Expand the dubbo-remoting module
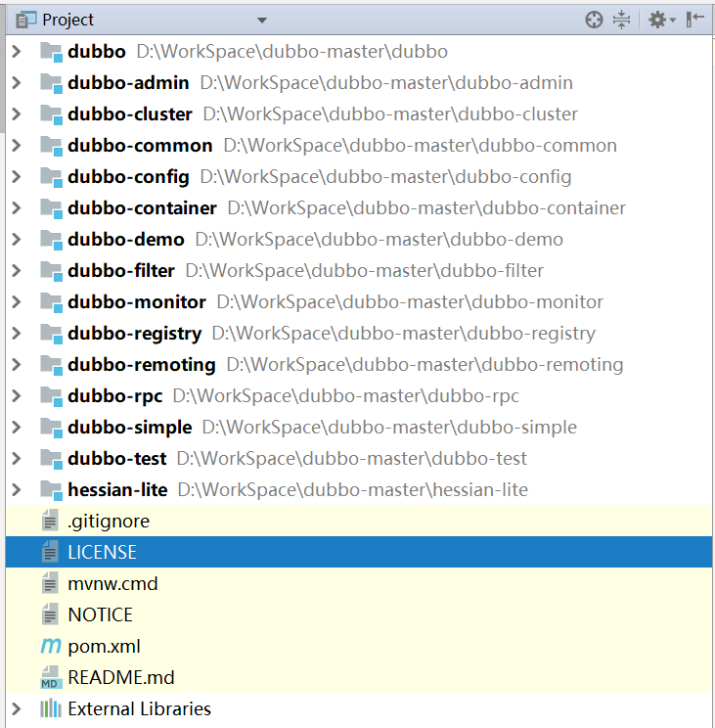 coord(17,364)
